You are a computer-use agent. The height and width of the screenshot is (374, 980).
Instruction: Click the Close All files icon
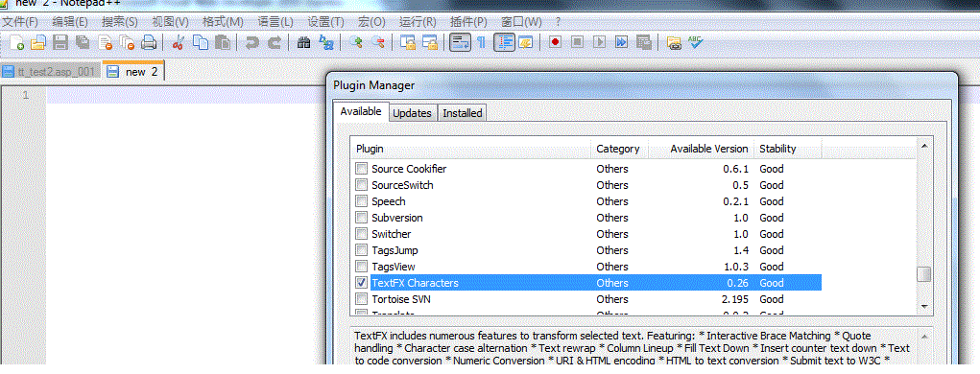point(127,42)
